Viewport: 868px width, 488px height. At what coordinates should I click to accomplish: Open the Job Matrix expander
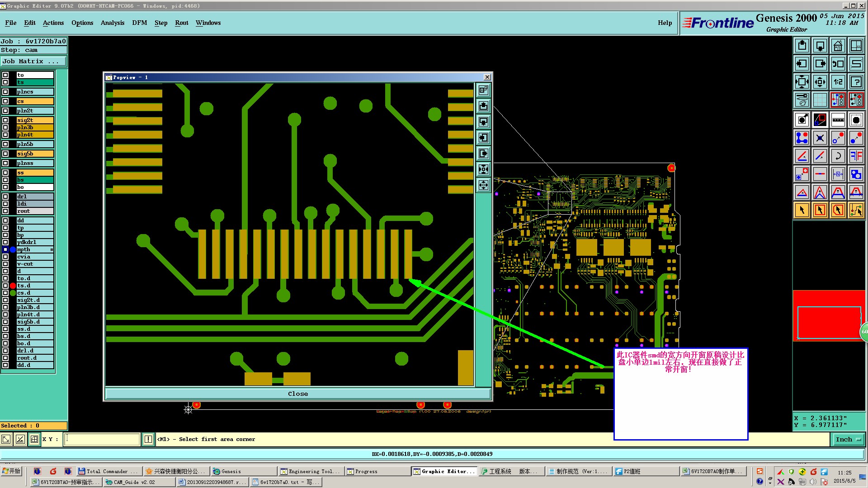34,61
